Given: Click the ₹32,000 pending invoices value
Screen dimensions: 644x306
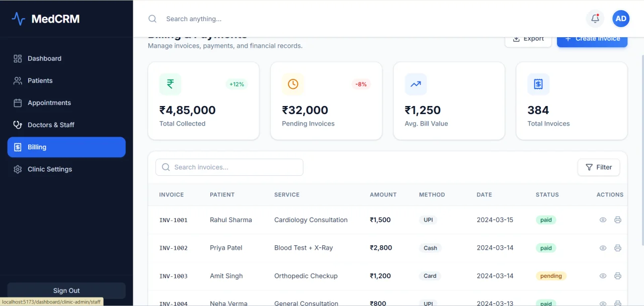Looking at the screenshot, I should [x=305, y=110].
